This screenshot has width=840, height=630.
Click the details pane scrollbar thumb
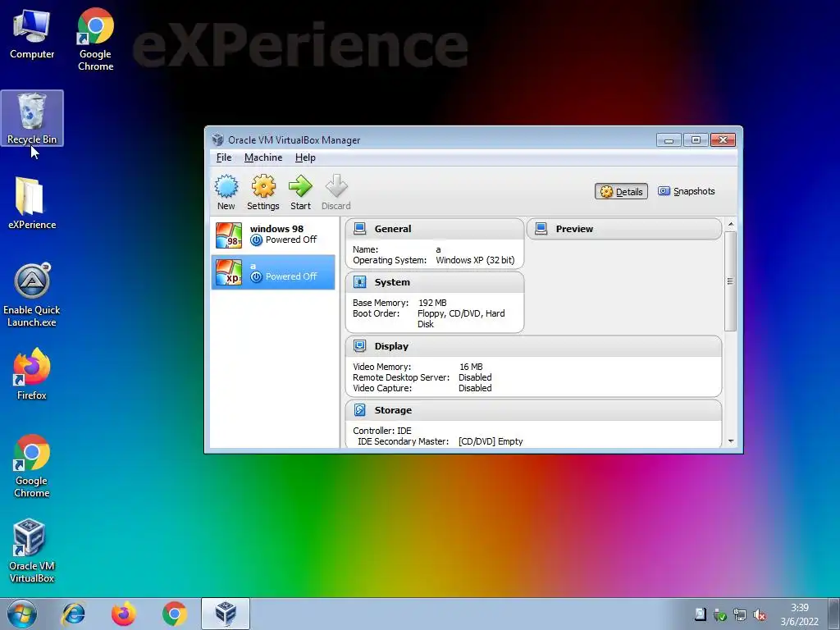(x=731, y=281)
